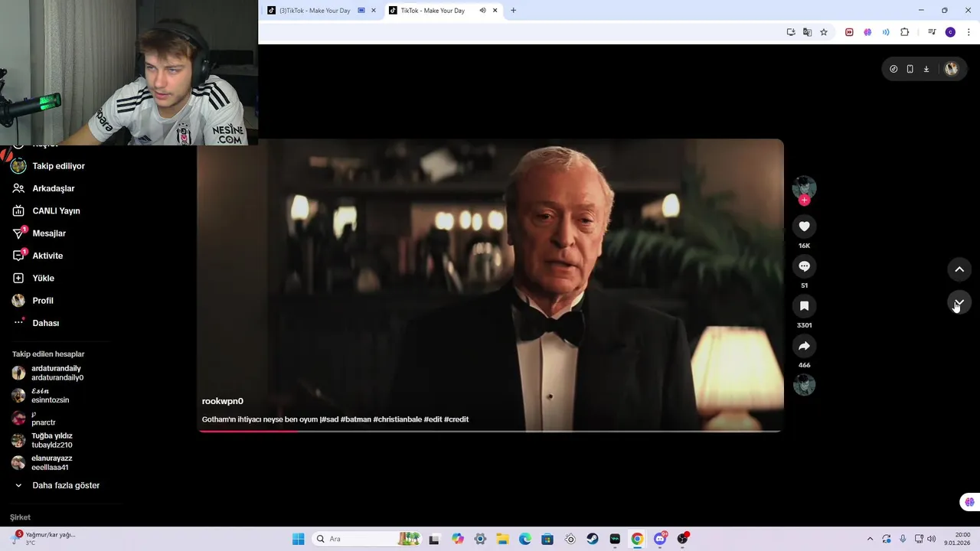Open clock showing 20:00 on taskbar

coord(958,539)
